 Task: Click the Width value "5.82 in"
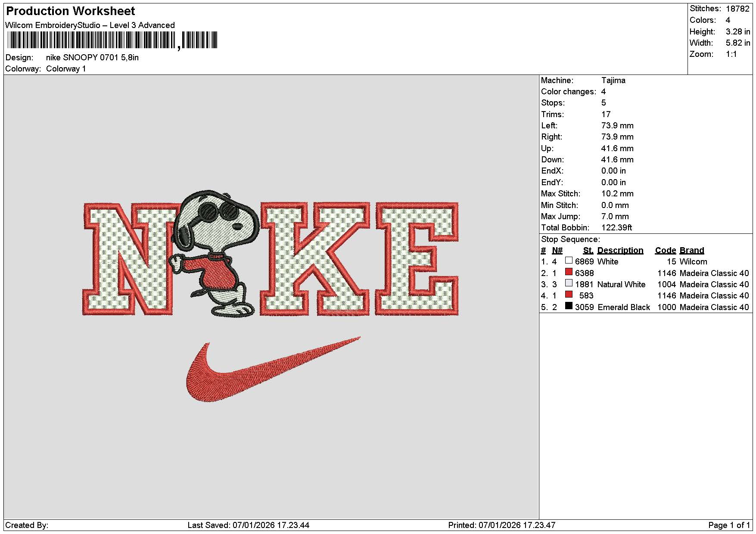(x=738, y=43)
